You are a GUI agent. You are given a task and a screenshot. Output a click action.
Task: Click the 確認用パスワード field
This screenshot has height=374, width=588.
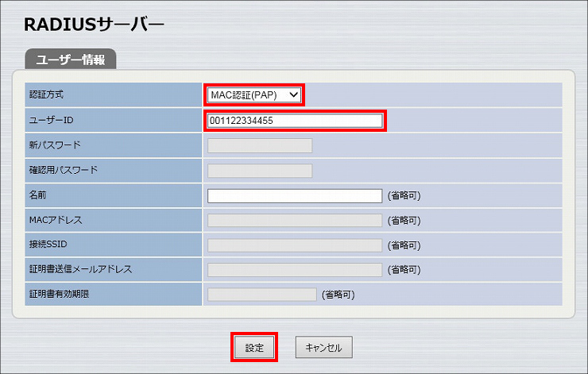[260, 171]
